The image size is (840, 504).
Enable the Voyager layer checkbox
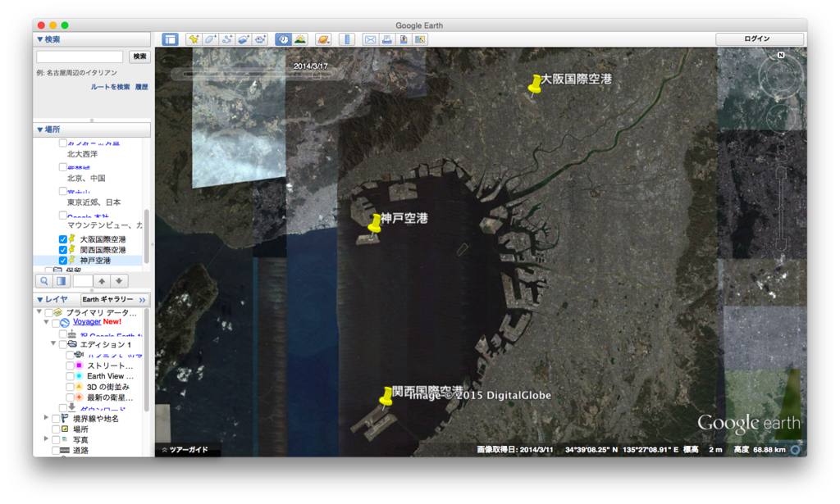click(55, 323)
